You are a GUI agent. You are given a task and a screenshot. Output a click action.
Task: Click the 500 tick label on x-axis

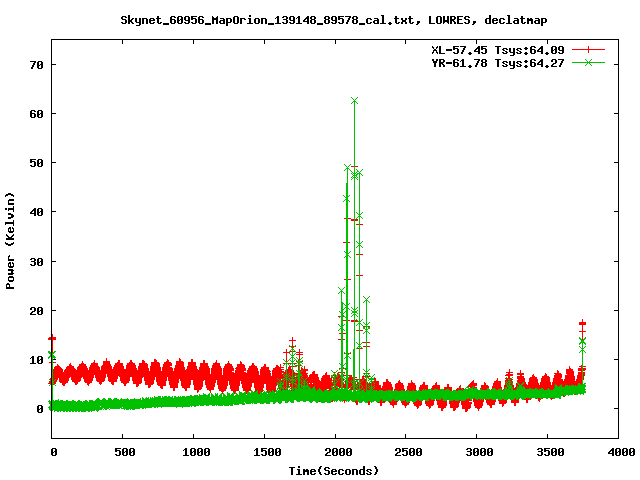[123, 453]
